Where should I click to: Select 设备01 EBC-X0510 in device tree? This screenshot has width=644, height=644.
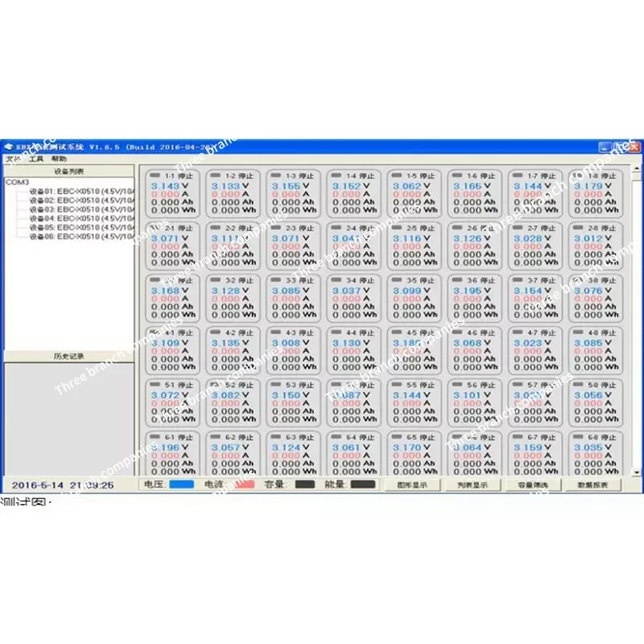point(82,192)
